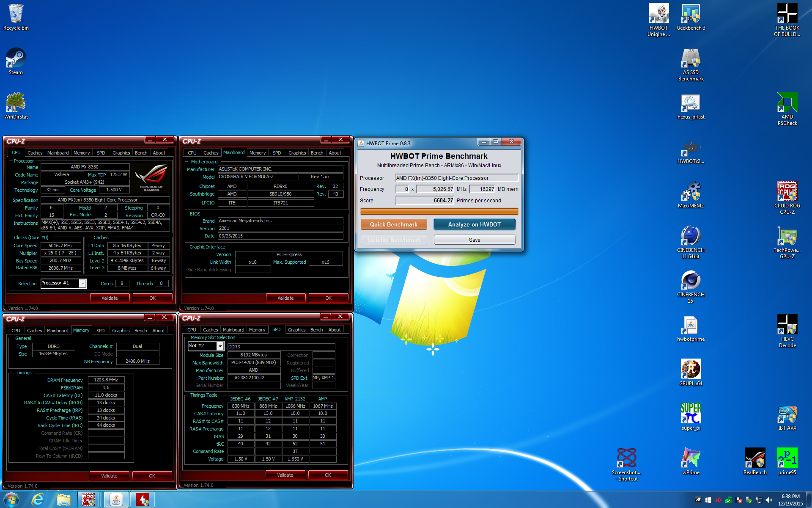Click Validate in CPU tab window

point(110,298)
